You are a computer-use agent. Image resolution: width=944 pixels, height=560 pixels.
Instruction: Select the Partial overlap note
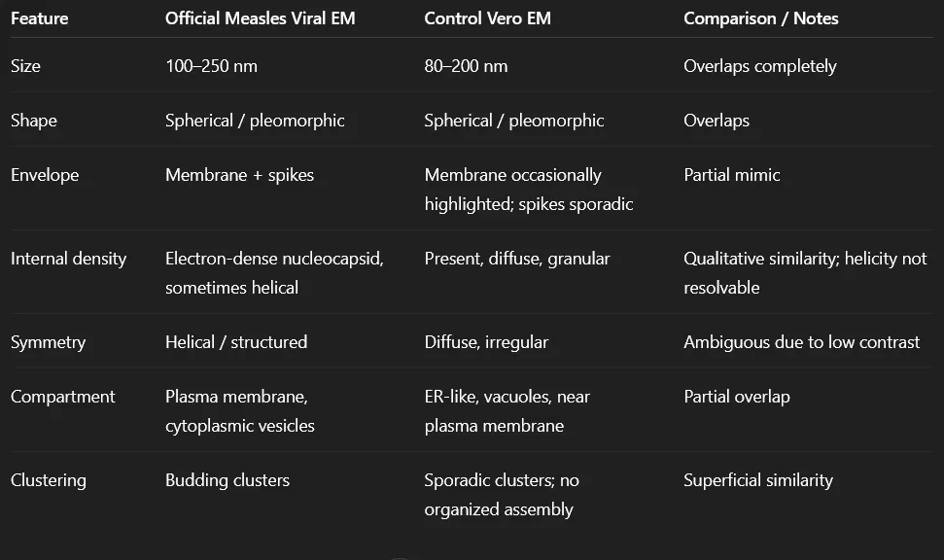(736, 397)
